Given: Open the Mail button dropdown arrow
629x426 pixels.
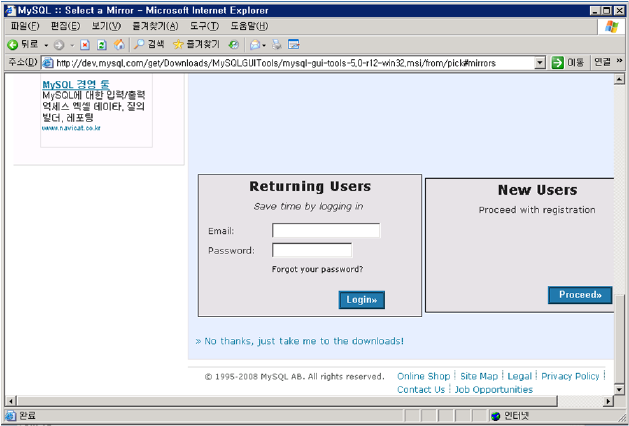Looking at the screenshot, I should point(264,45).
